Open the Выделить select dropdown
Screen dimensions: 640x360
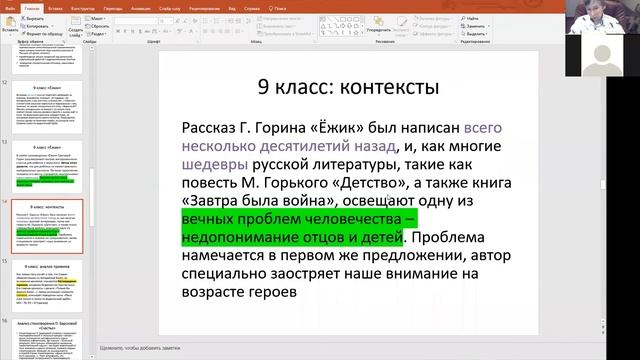(x=473, y=33)
